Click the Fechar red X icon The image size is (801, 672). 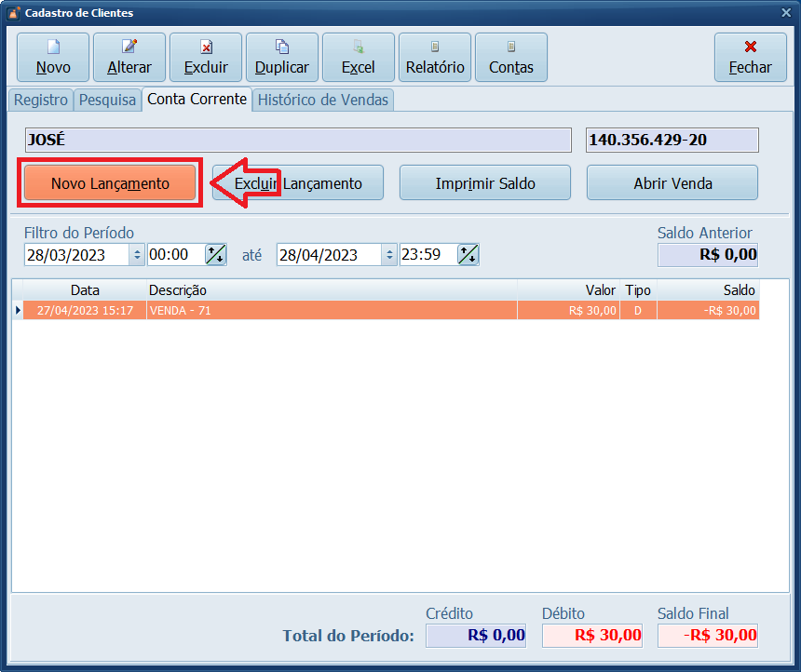click(750, 47)
